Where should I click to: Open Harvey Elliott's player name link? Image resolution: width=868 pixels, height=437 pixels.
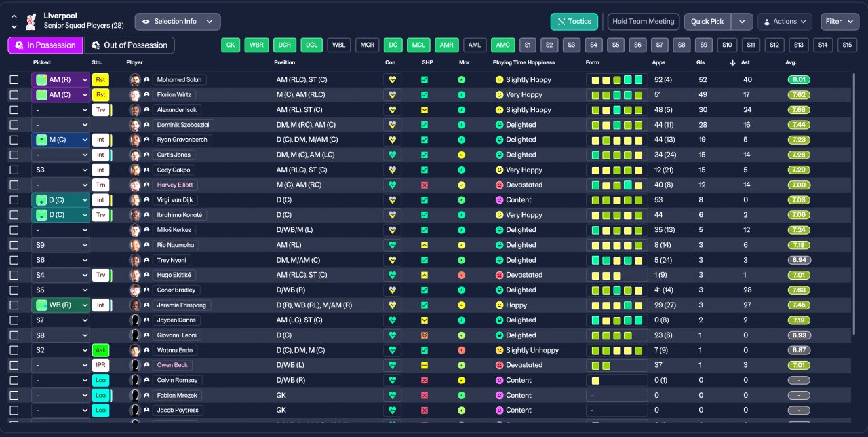click(175, 185)
